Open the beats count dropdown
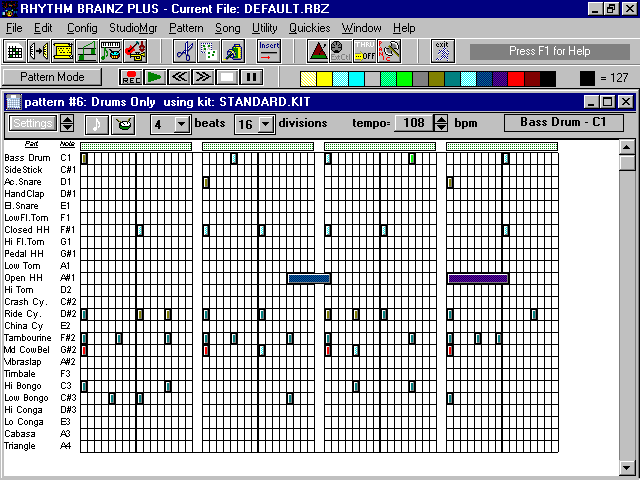 click(181, 124)
